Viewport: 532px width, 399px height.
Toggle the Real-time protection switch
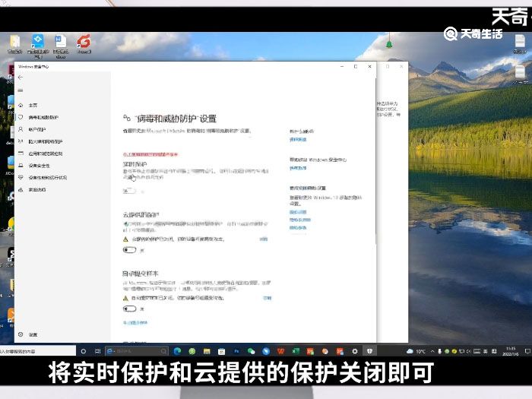click(129, 191)
